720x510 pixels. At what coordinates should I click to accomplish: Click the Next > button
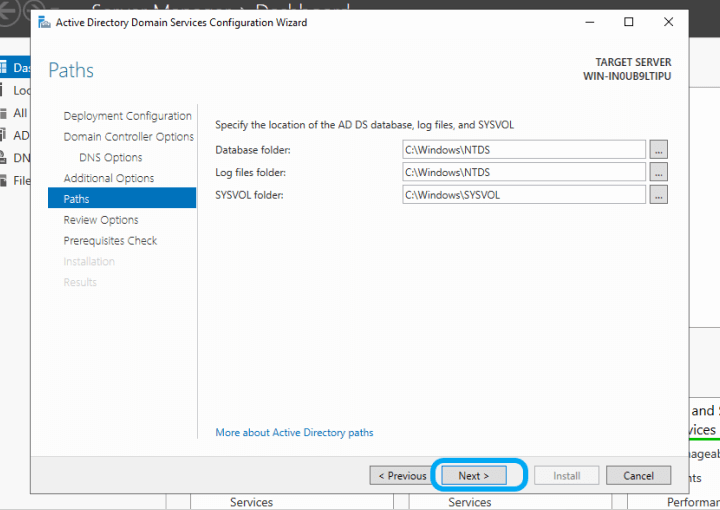pyautogui.click(x=474, y=476)
